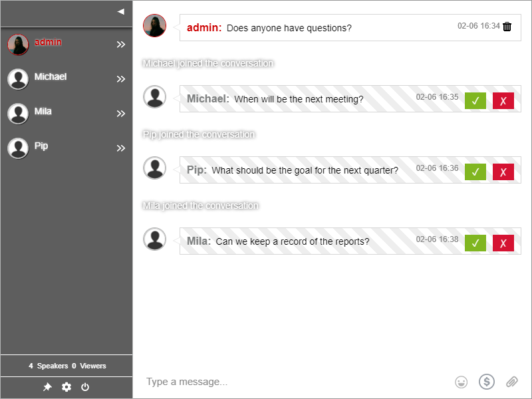The image size is (532, 399).
Task: Approve Mila's question about reports
Action: coord(475,243)
